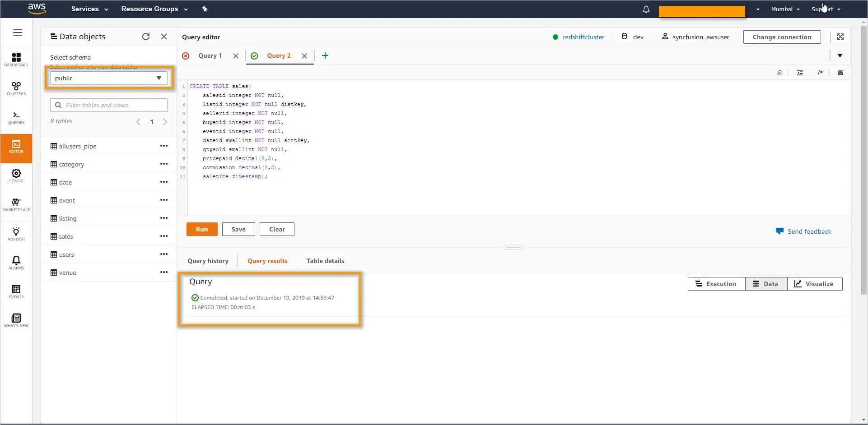The image size is (868, 425).
Task: Open the Config gear icon
Action: click(16, 176)
